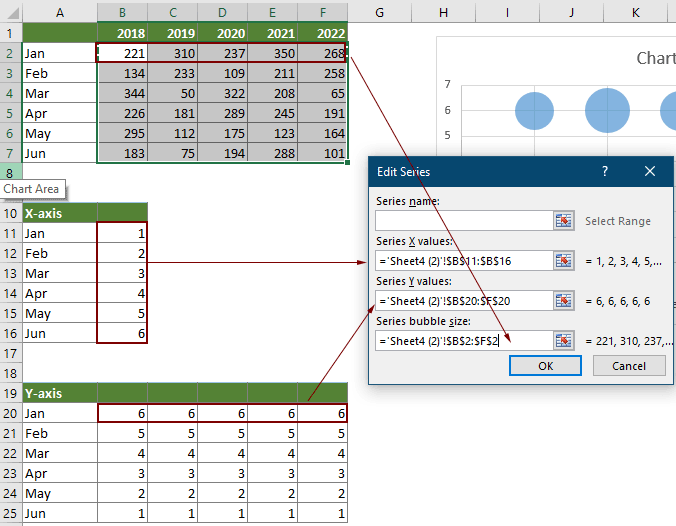Click the first bubble in the chart
The width and height of the screenshot is (676, 526).
coord(534,111)
